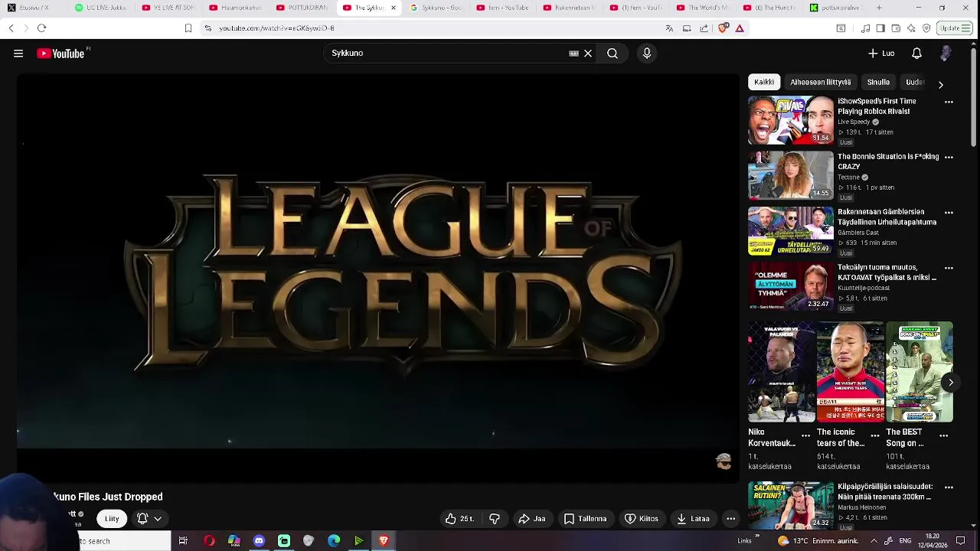This screenshot has width=980, height=551.
Task: Show hidden system tray icons
Action: tap(874, 541)
